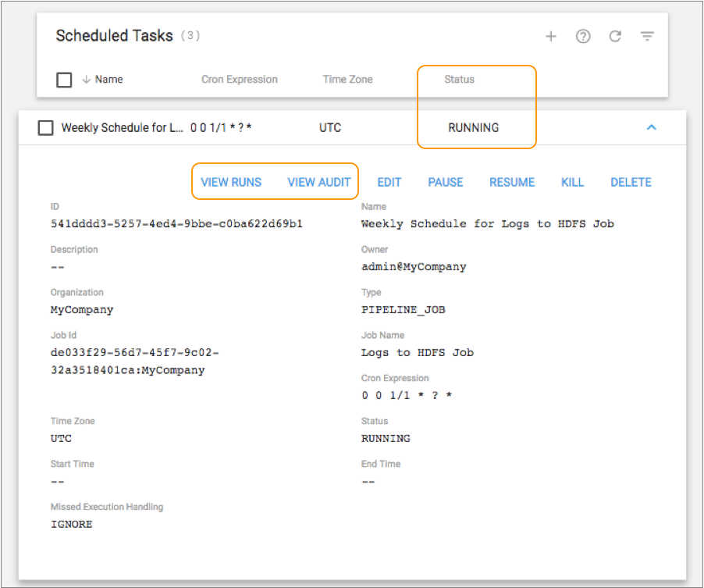Sort by Name column header
704x588 pixels.
click(x=108, y=80)
